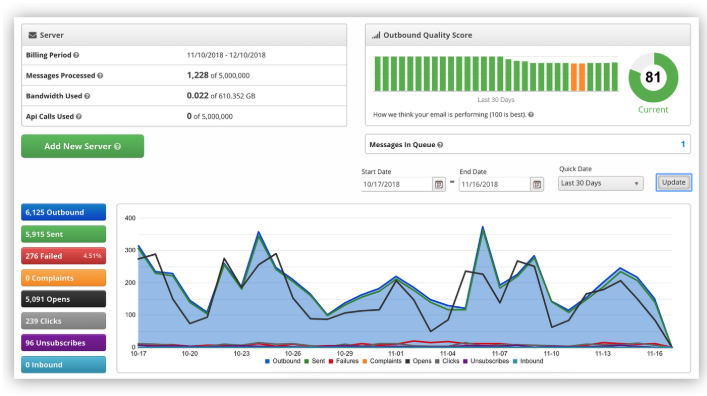Toggle Inbound series in chart legend
The width and height of the screenshot is (707, 396).
(528, 361)
